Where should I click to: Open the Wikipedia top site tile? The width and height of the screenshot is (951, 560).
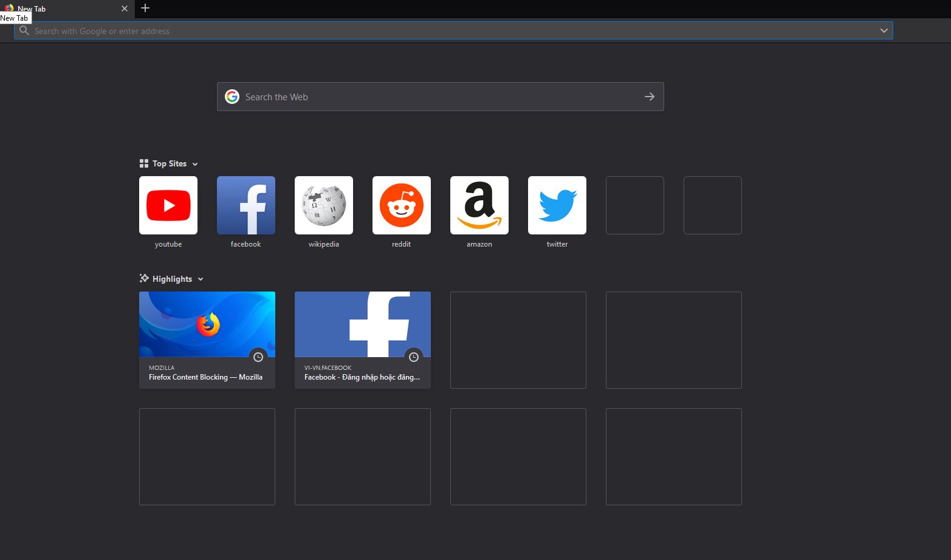pos(324,205)
